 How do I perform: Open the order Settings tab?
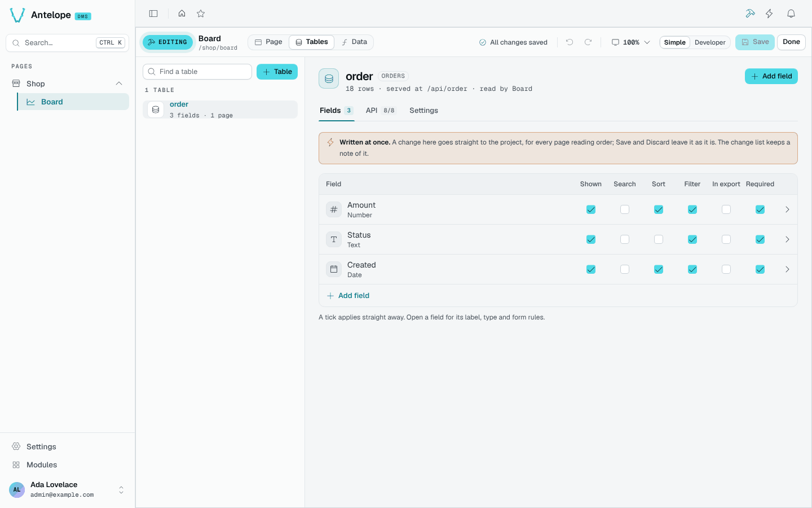pyautogui.click(x=423, y=111)
